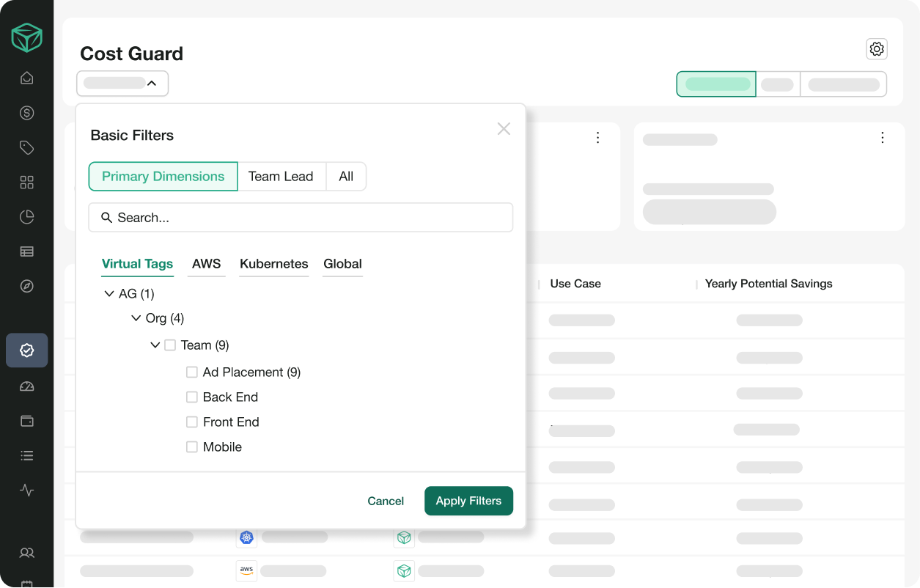Close the Basic Filters dialog
920x588 pixels.
[x=504, y=129]
